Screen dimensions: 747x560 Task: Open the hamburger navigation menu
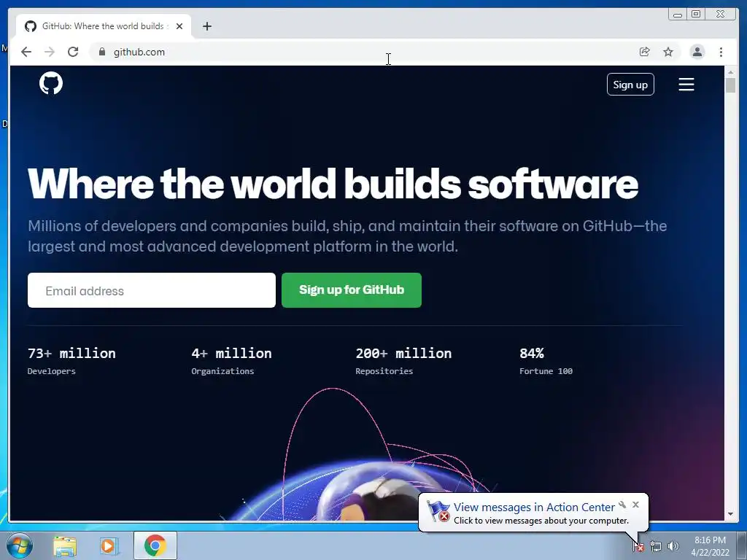(686, 85)
